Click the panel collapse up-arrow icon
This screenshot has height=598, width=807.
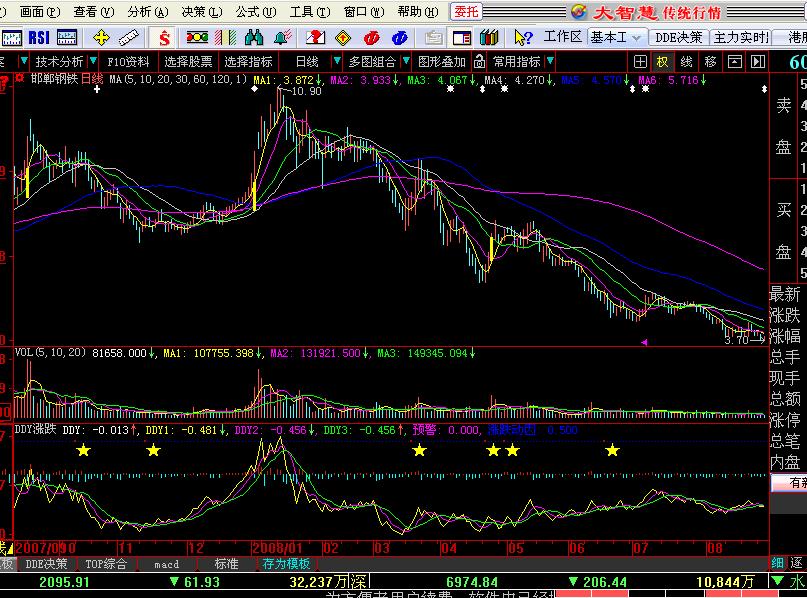734,62
